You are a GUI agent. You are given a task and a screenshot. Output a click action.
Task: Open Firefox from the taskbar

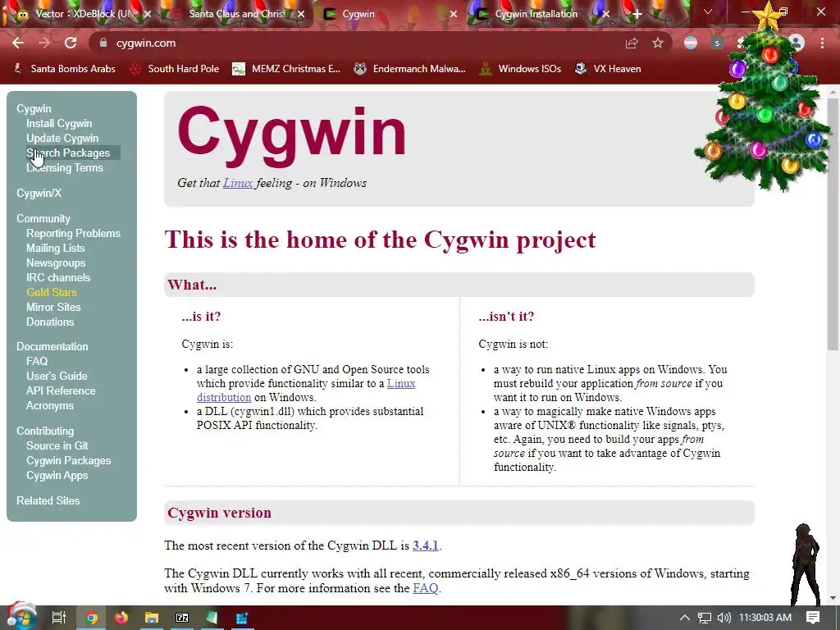point(121,618)
